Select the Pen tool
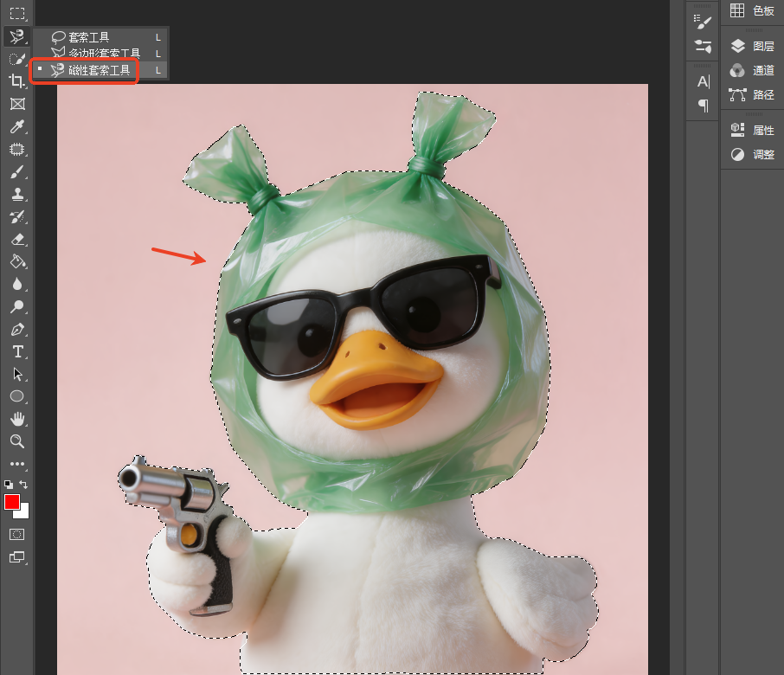This screenshot has height=675, width=784. [17, 330]
